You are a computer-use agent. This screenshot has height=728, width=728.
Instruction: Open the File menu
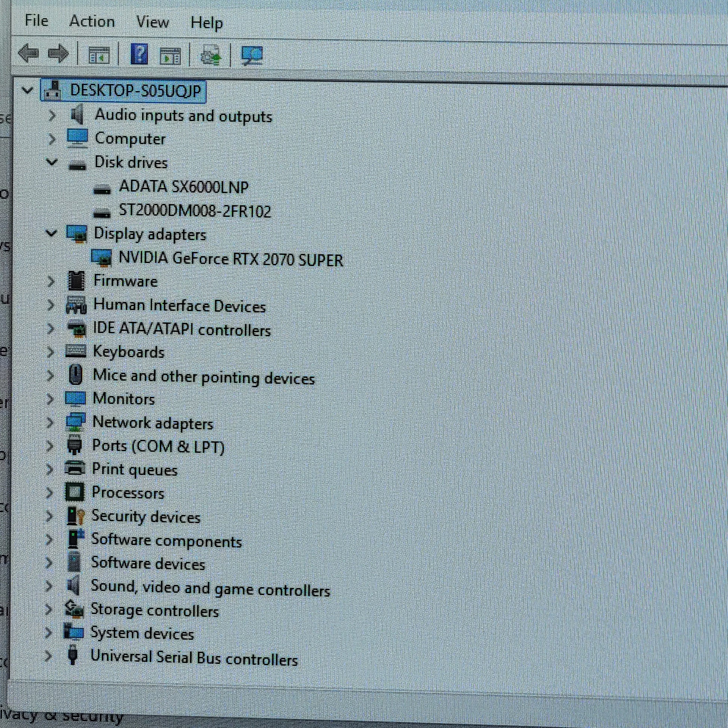tap(36, 20)
